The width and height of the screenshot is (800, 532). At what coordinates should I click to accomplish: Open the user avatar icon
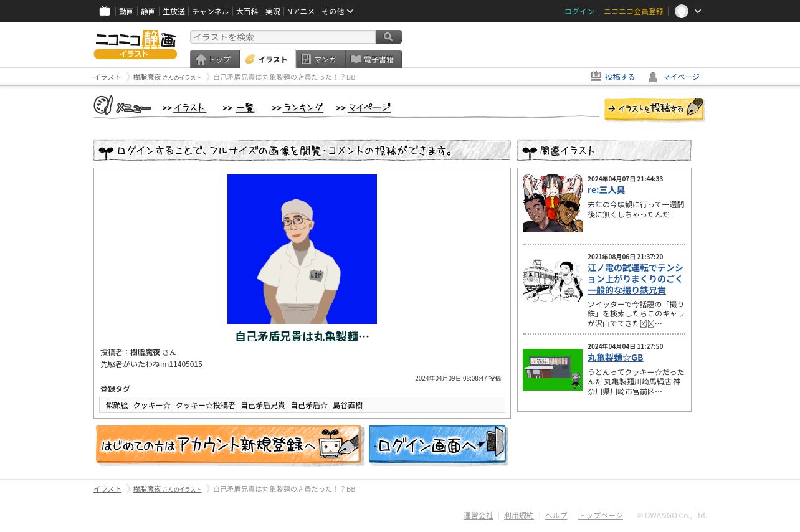pyautogui.click(x=682, y=11)
